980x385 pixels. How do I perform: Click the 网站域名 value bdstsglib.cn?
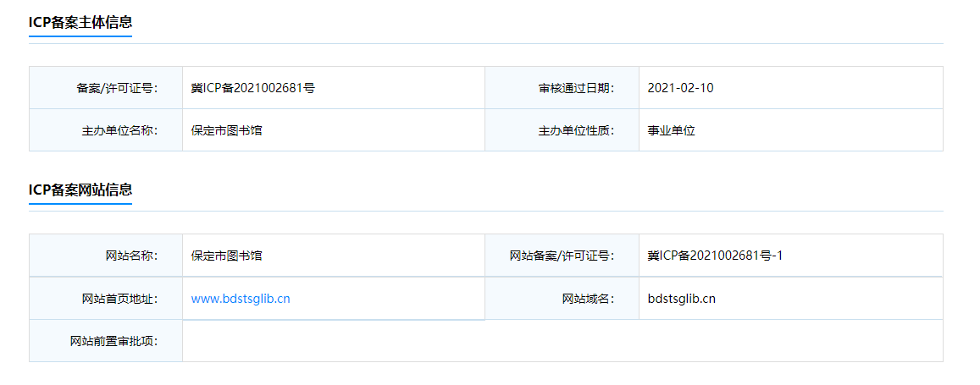coord(682,299)
